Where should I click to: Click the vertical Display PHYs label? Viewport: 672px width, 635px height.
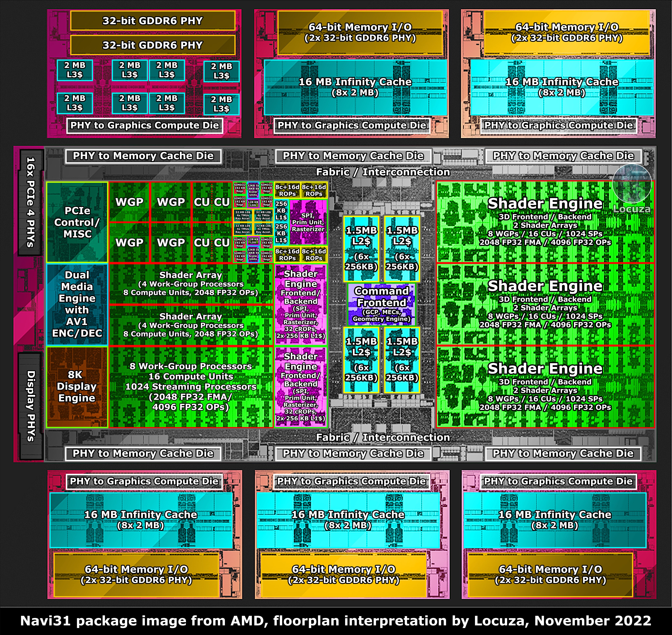pyautogui.click(x=31, y=406)
